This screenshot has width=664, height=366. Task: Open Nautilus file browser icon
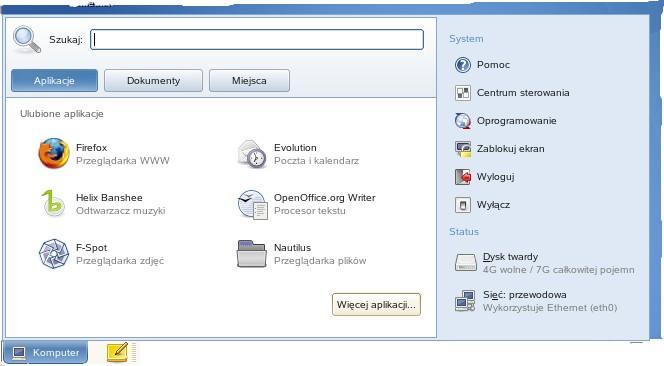click(x=252, y=254)
